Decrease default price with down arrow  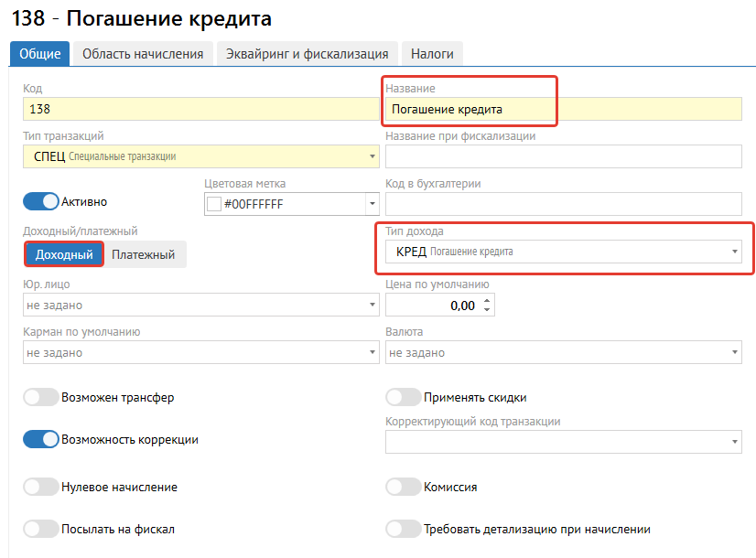pyautogui.click(x=486, y=311)
